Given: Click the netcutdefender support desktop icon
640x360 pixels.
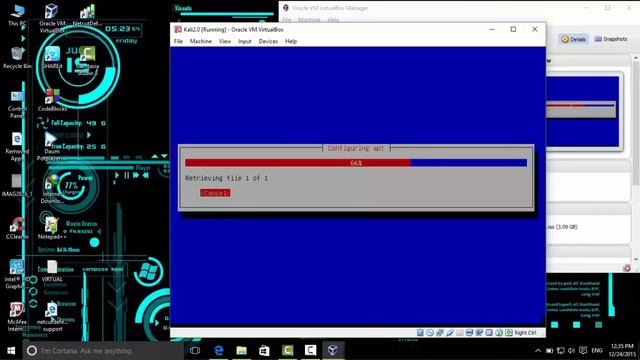Looking at the screenshot, I should pyautogui.click(x=52, y=317).
